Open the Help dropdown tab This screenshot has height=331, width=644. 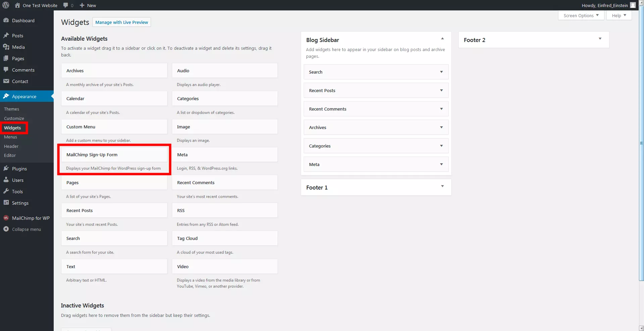click(619, 15)
